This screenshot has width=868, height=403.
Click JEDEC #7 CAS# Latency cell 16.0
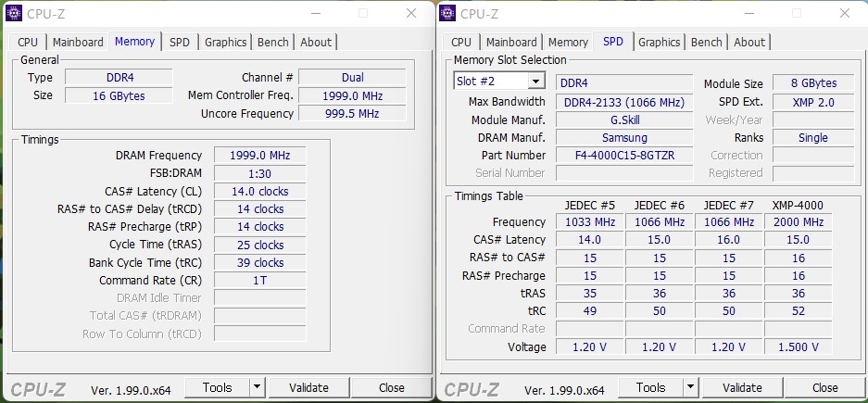(728, 240)
